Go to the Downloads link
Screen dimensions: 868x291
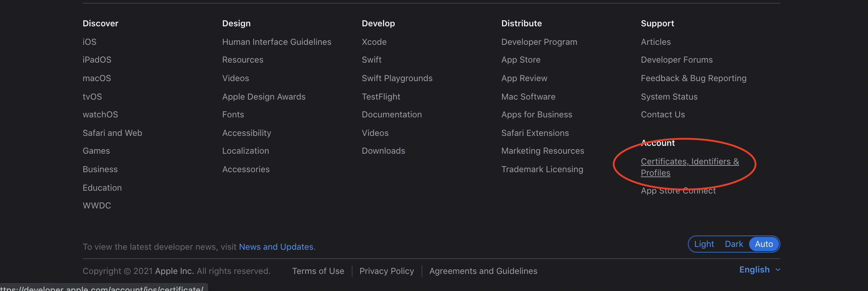point(383,151)
